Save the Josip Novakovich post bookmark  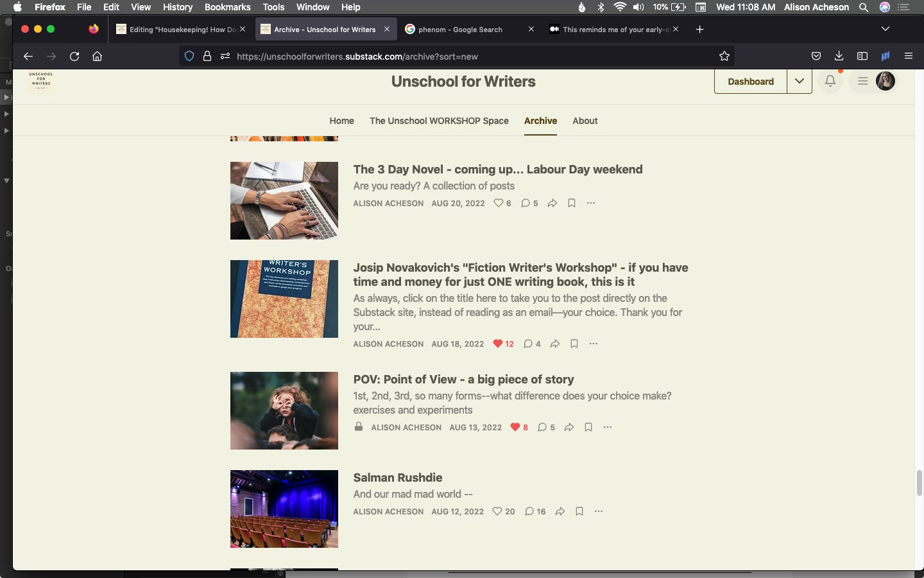click(x=574, y=344)
